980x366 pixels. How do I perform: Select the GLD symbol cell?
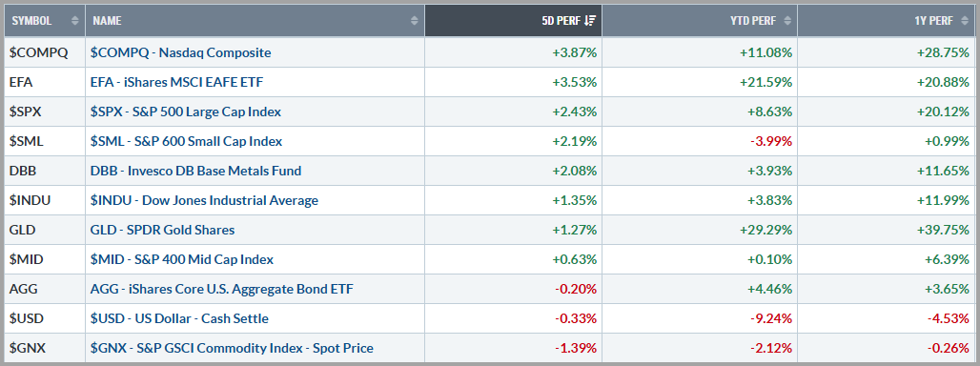45,230
